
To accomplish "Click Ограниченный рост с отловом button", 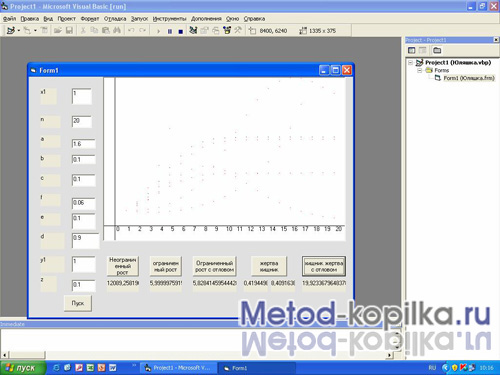I will click(x=215, y=266).
